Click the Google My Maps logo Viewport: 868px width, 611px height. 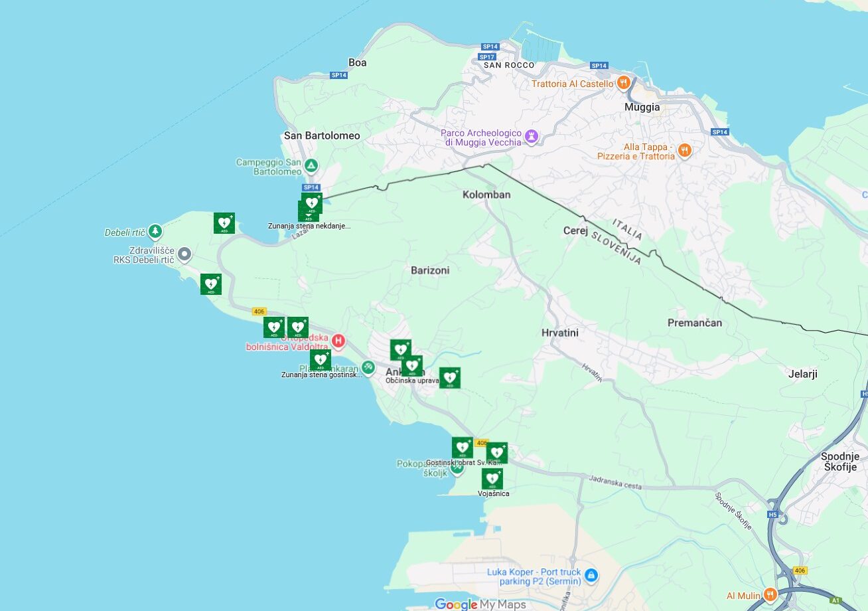click(480, 604)
